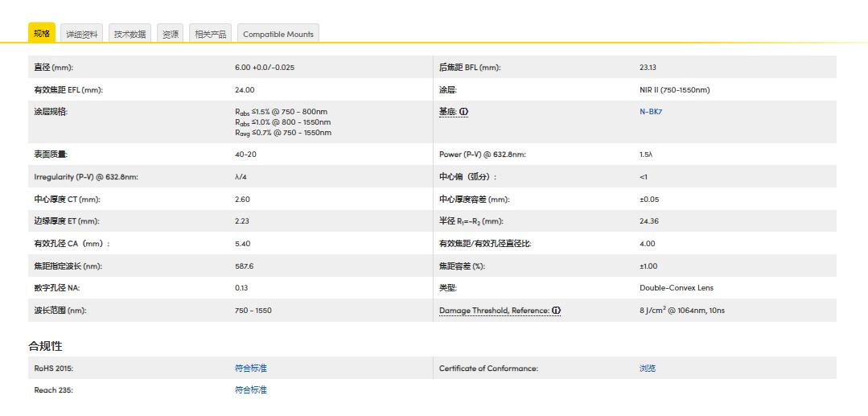Click the 半径 R1=-R2 (mm) label
The image size is (868, 416).
(x=471, y=221)
